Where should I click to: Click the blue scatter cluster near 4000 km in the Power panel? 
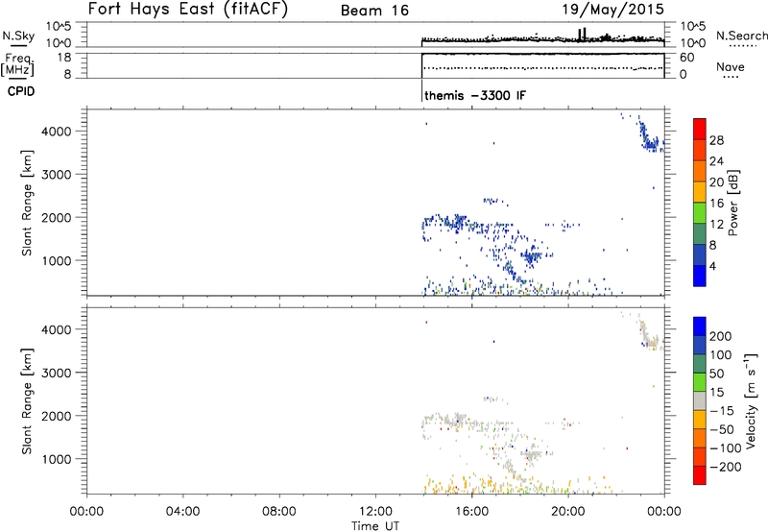650,135
